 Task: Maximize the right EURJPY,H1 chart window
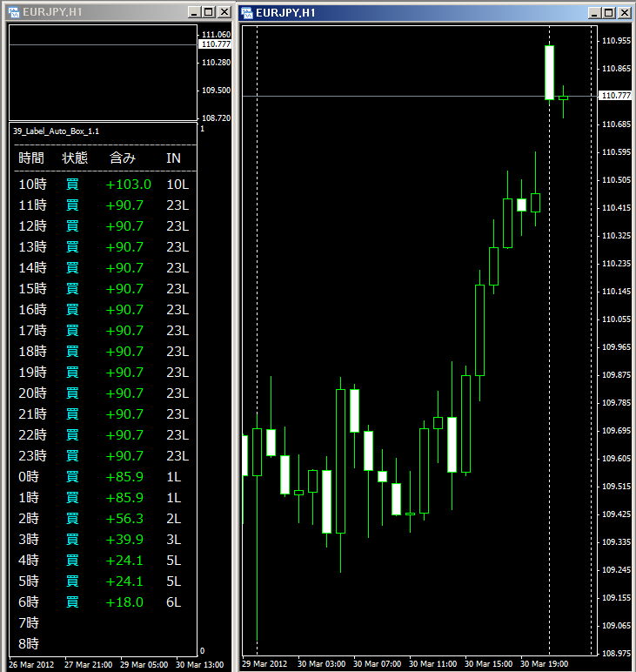point(609,12)
